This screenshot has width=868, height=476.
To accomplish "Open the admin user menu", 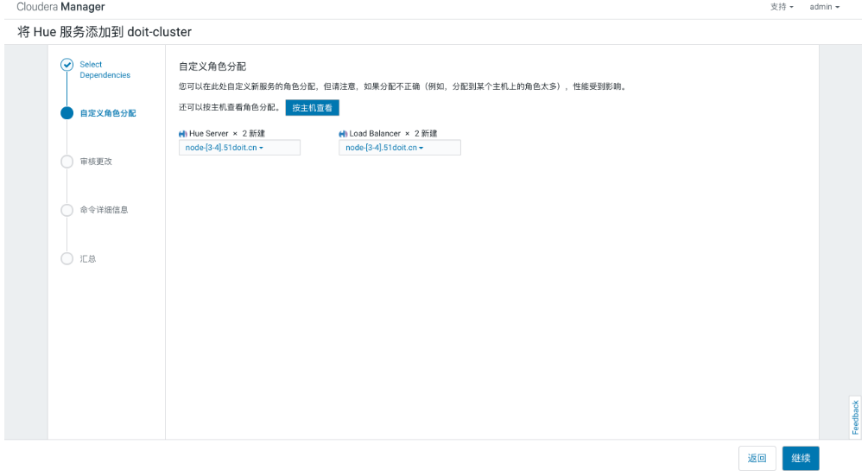I will click(x=824, y=7).
